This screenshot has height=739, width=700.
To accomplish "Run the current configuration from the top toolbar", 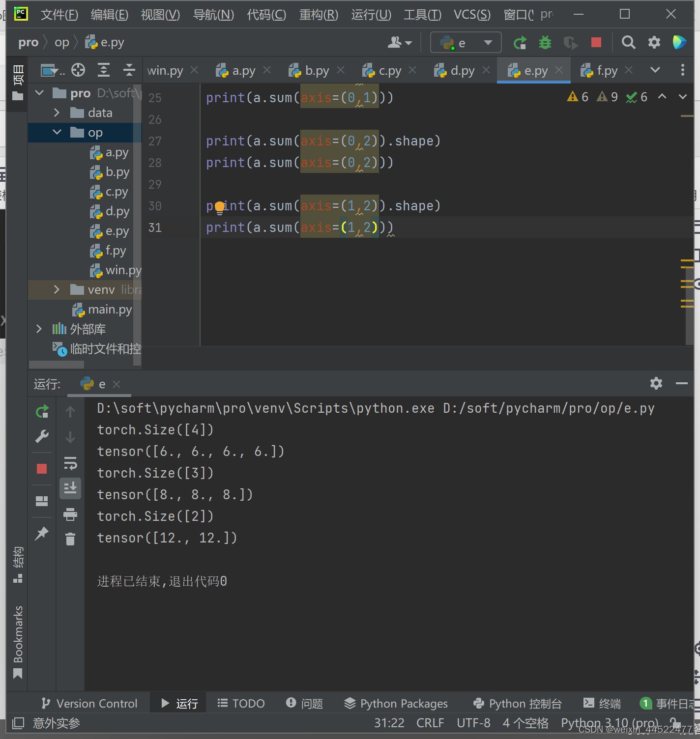I will pyautogui.click(x=520, y=43).
